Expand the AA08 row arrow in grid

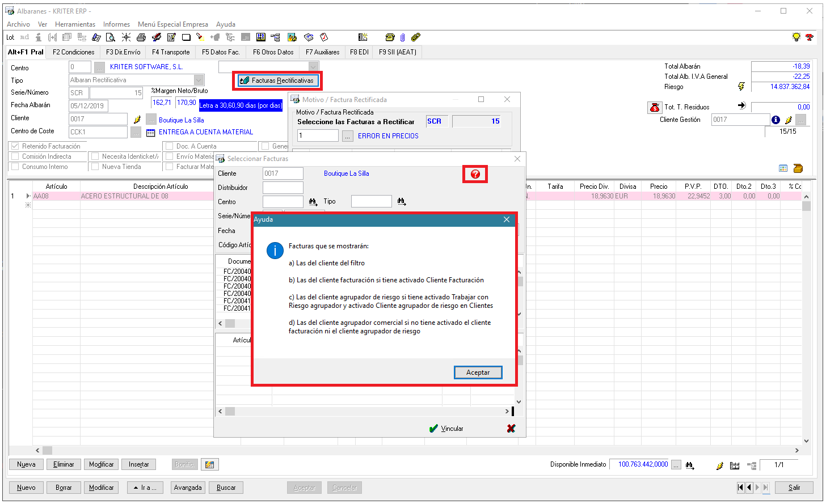28,196
